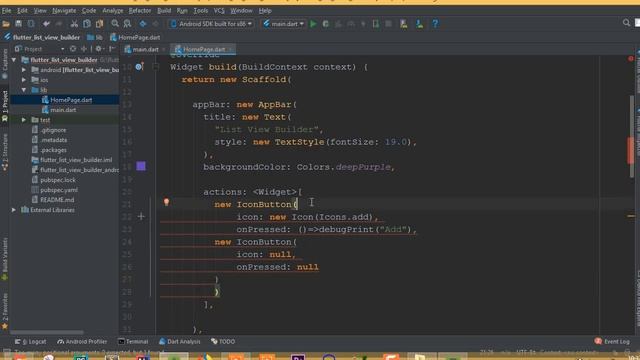Open the main.dart run configuration dropdown
The width and height of the screenshot is (640, 360).
tap(284, 24)
